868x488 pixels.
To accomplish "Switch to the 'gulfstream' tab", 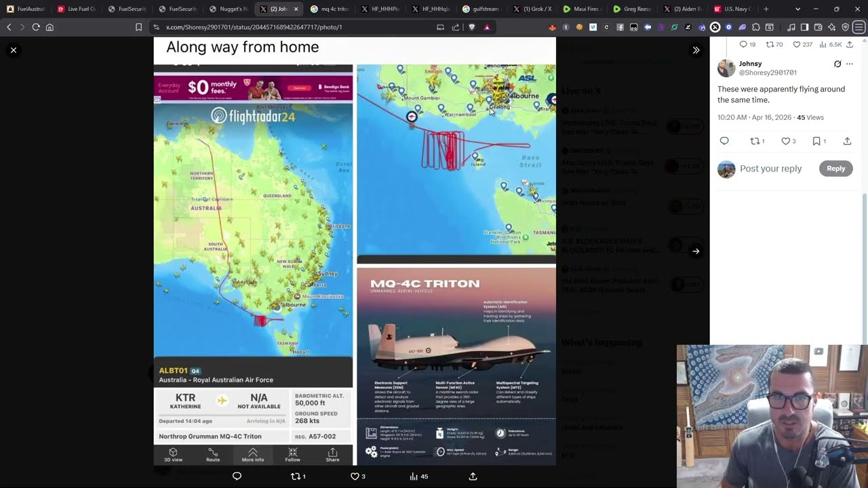I will (x=481, y=9).
